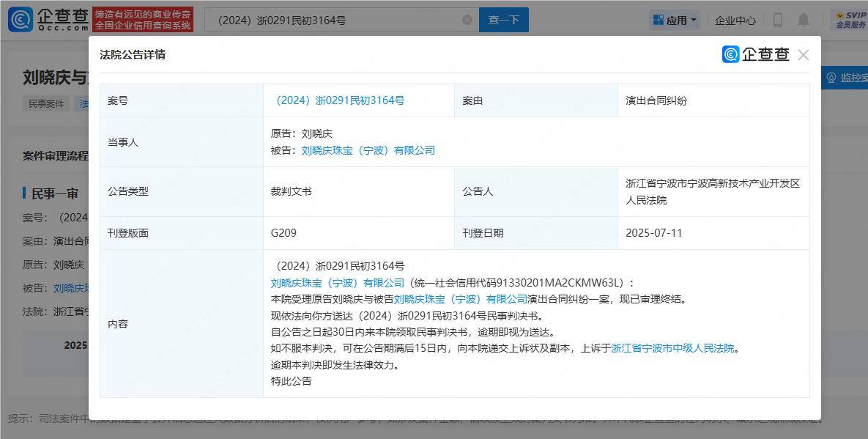This screenshot has width=868, height=439.
Task: Click the 内容 row label
Action: tap(118, 324)
